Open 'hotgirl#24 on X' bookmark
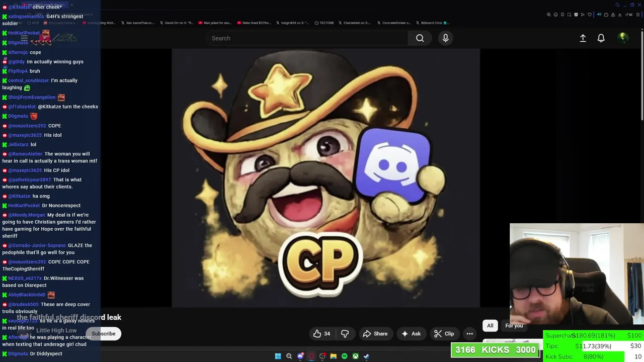Screen dimensions: 644x362 pos(293,23)
